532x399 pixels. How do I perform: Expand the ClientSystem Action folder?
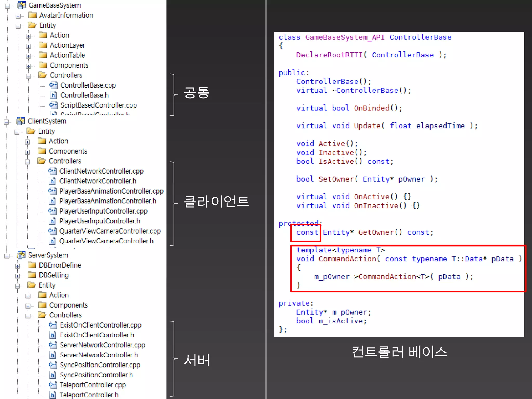click(28, 142)
